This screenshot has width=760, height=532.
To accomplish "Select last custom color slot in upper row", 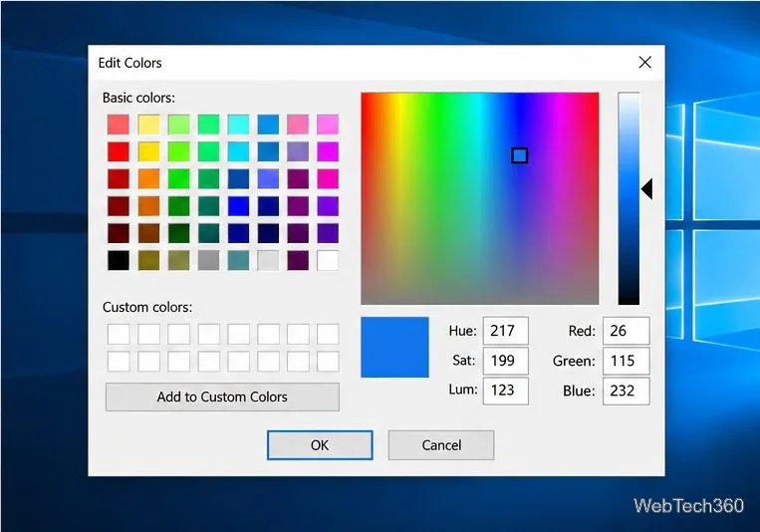I will pyautogui.click(x=328, y=334).
